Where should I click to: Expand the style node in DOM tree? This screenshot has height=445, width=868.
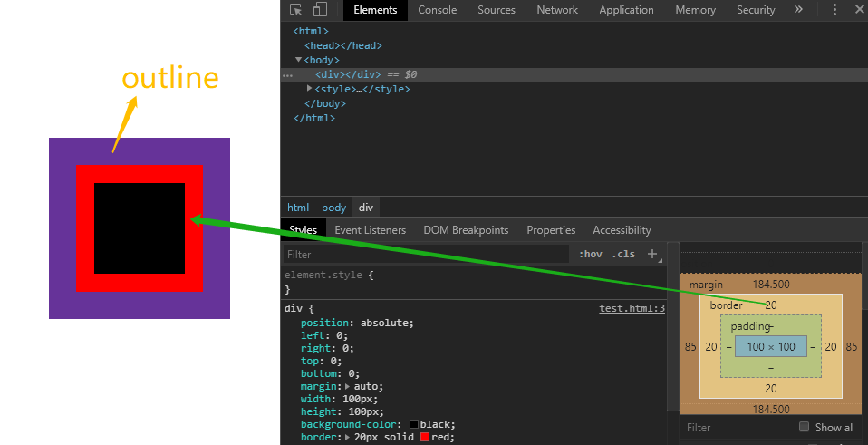click(x=310, y=89)
